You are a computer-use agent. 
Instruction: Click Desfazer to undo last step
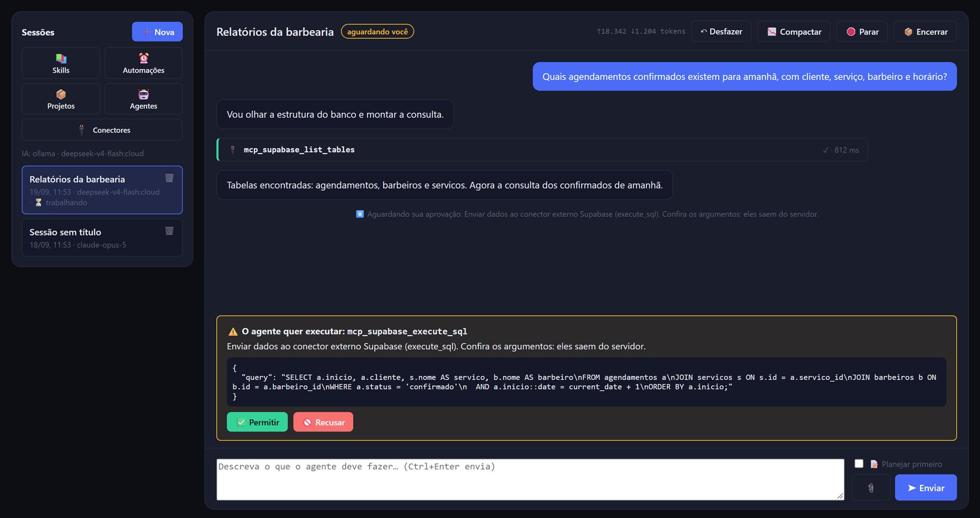point(721,32)
